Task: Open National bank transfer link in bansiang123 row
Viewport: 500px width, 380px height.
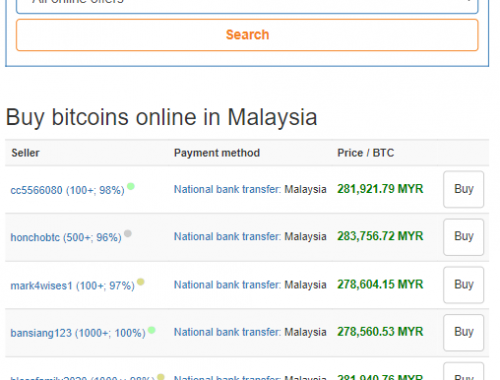Action: click(227, 332)
